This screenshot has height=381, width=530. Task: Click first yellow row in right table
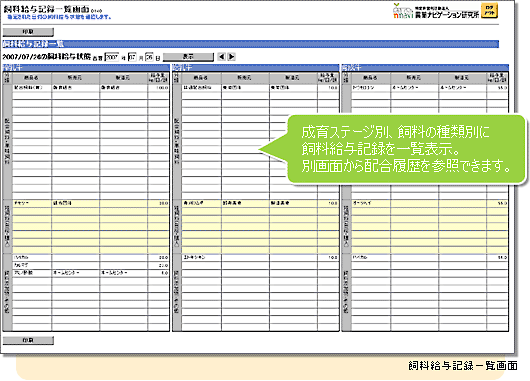click(430, 203)
